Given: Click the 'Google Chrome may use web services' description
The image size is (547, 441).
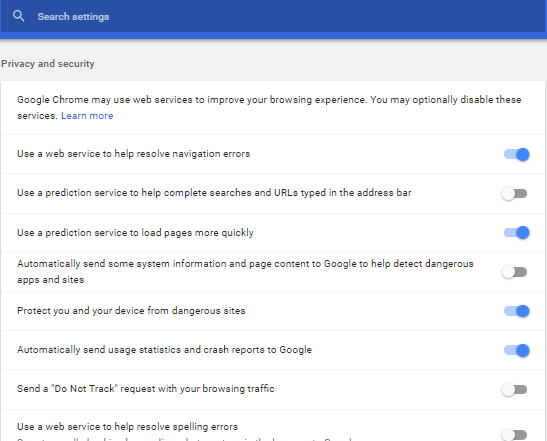Looking at the screenshot, I should (x=269, y=107).
